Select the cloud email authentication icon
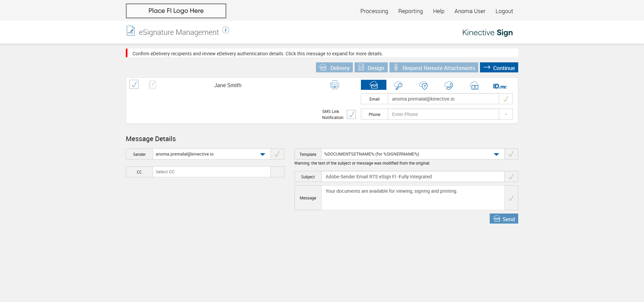Image resolution: width=644 pixels, height=302 pixels. click(x=373, y=85)
